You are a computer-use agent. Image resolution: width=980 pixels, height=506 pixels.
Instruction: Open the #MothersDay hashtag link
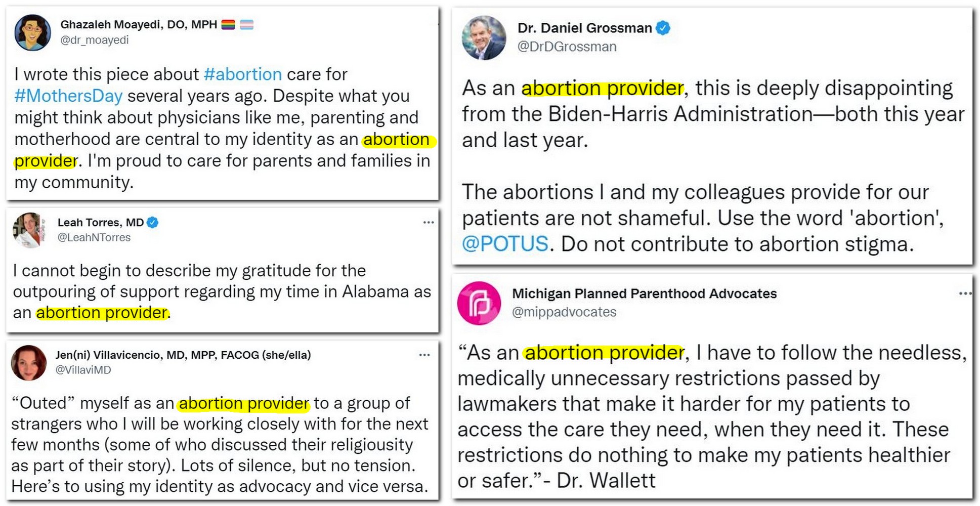pos(68,96)
